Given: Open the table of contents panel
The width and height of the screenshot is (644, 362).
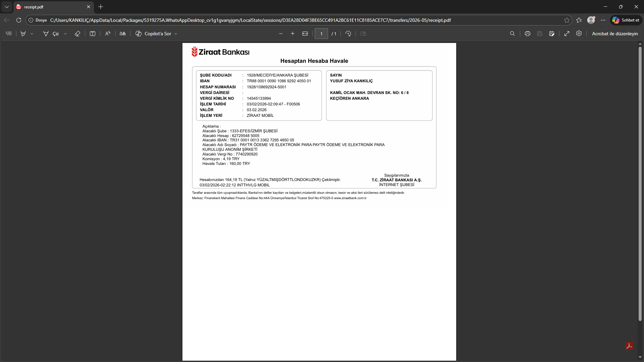Looking at the screenshot, I should pos(9,34).
